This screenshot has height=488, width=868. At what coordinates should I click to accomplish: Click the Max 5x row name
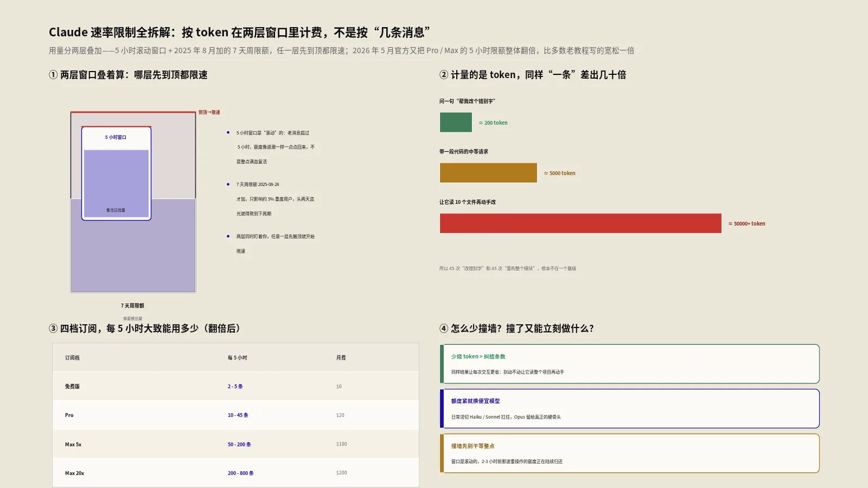pos(73,445)
